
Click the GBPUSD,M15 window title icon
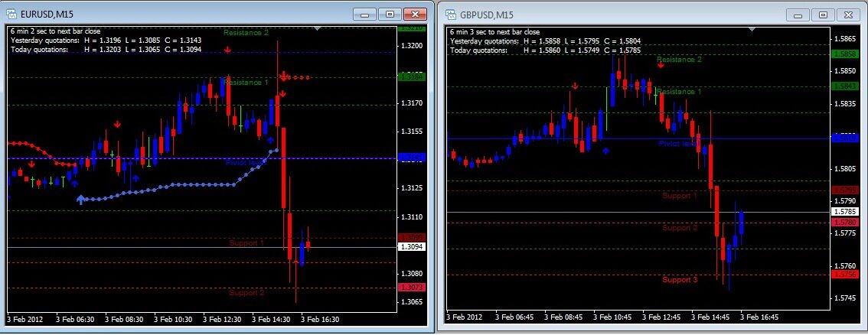click(451, 14)
